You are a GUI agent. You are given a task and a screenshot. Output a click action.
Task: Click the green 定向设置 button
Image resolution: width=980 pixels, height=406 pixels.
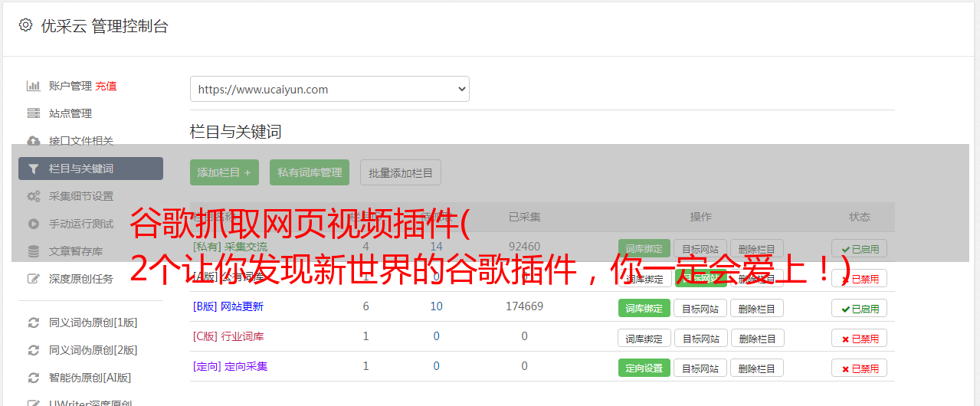[644, 368]
